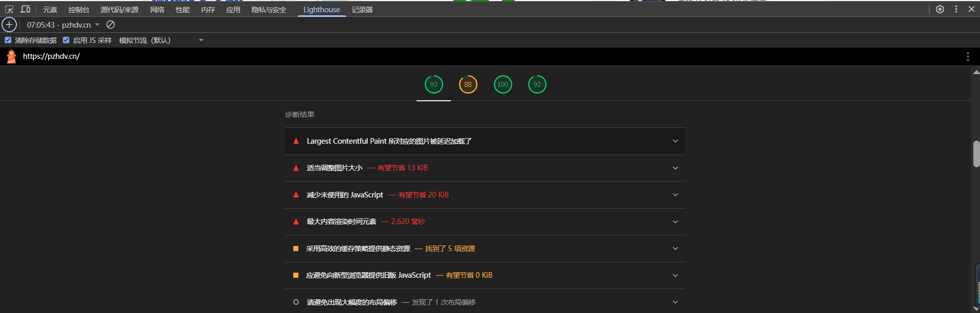
Task: Jump to the score 88 gauge category
Action: coord(468,84)
